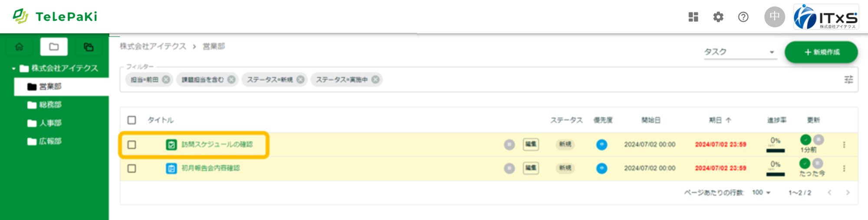Remove the 担当=前田 filter chip
The width and height of the screenshot is (868, 220).
[x=166, y=80]
